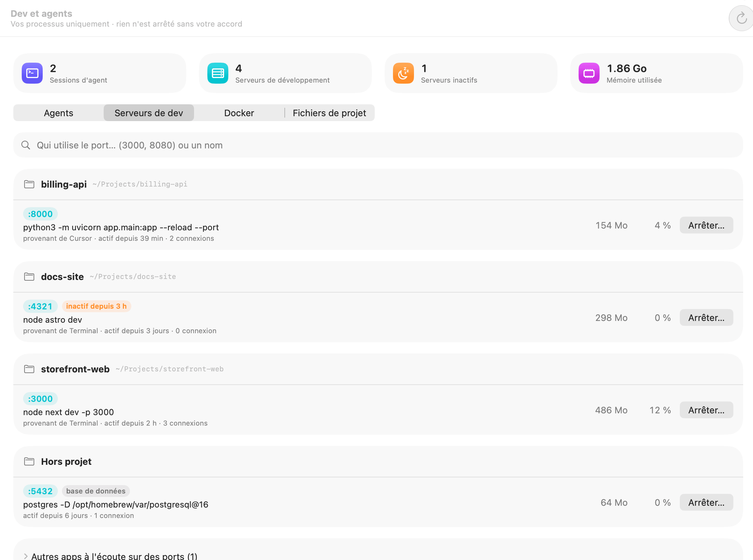Click the 'python3 -m uvicorn' command text
Image resolution: width=753 pixels, height=560 pixels.
tap(121, 227)
